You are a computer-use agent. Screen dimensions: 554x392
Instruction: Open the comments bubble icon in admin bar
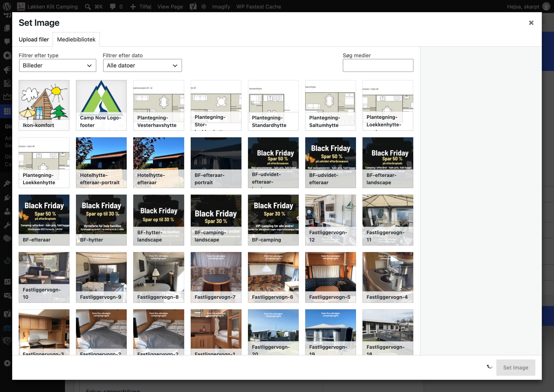113,6
